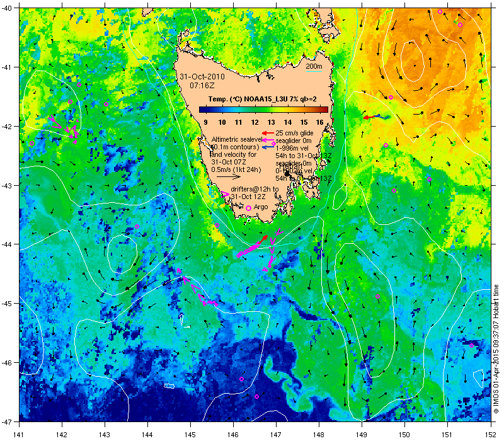Click longitude axis label '152'
The image size is (504, 441).
(x=491, y=435)
